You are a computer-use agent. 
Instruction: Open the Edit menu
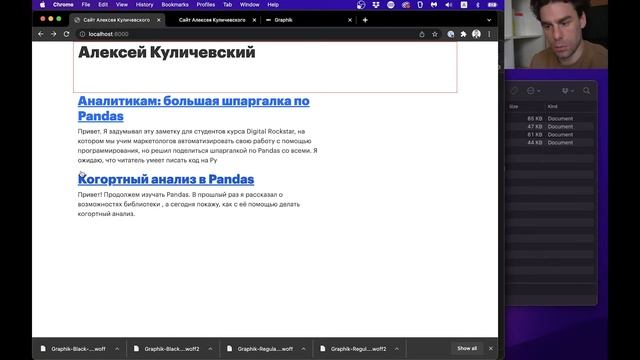[103, 5]
